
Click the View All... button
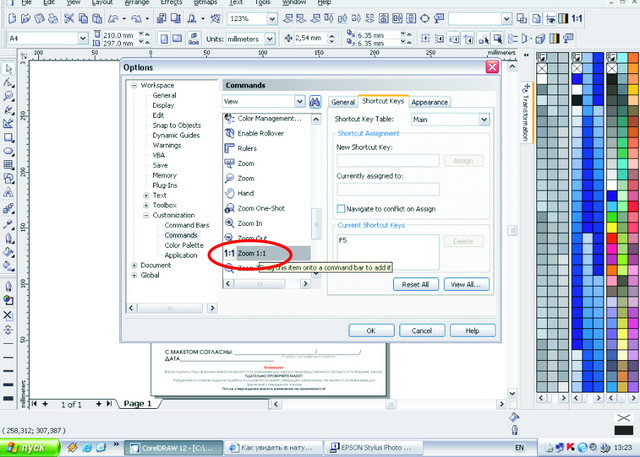(466, 284)
